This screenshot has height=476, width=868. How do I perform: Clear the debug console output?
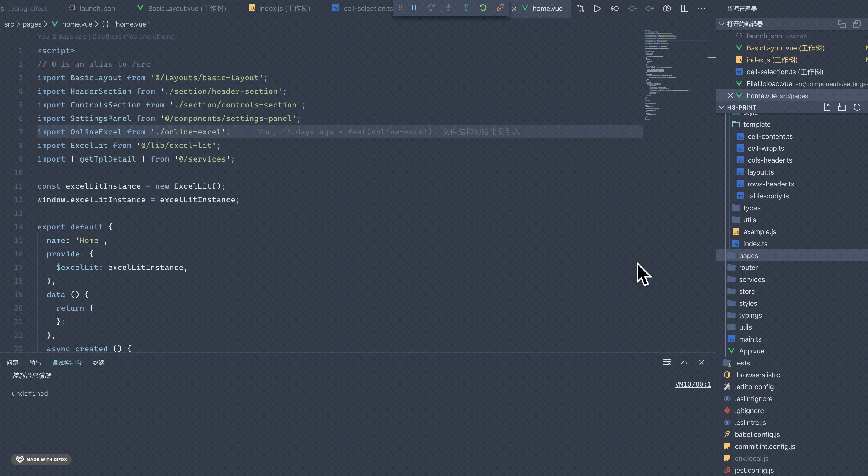point(666,362)
